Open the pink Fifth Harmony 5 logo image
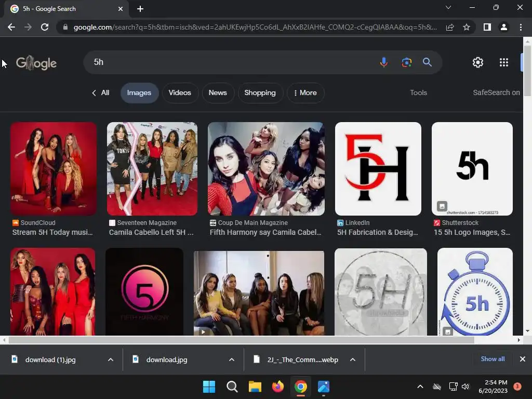This screenshot has width=532, height=399. (144, 292)
